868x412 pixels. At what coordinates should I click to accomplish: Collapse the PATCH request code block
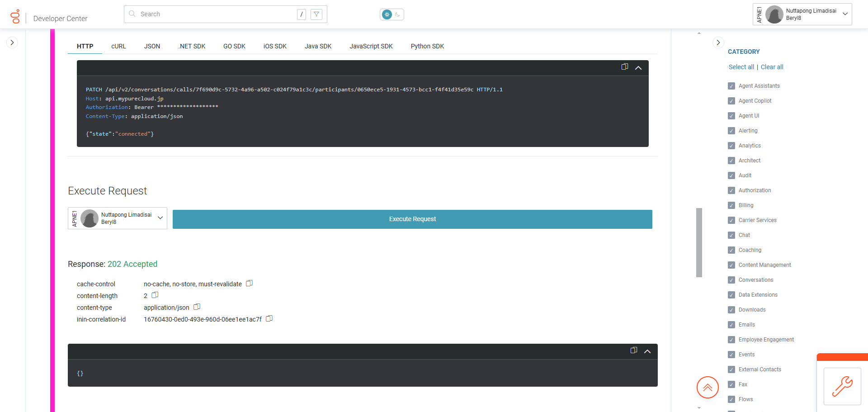point(638,67)
